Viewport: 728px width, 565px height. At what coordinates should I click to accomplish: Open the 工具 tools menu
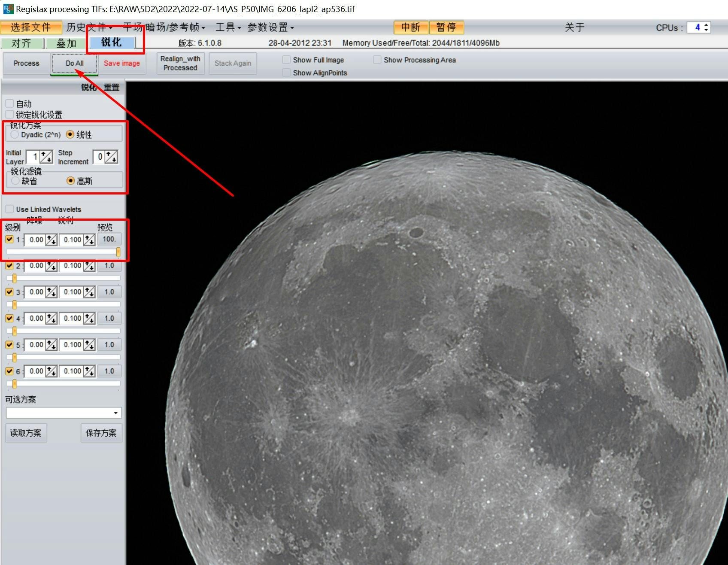coord(228,27)
